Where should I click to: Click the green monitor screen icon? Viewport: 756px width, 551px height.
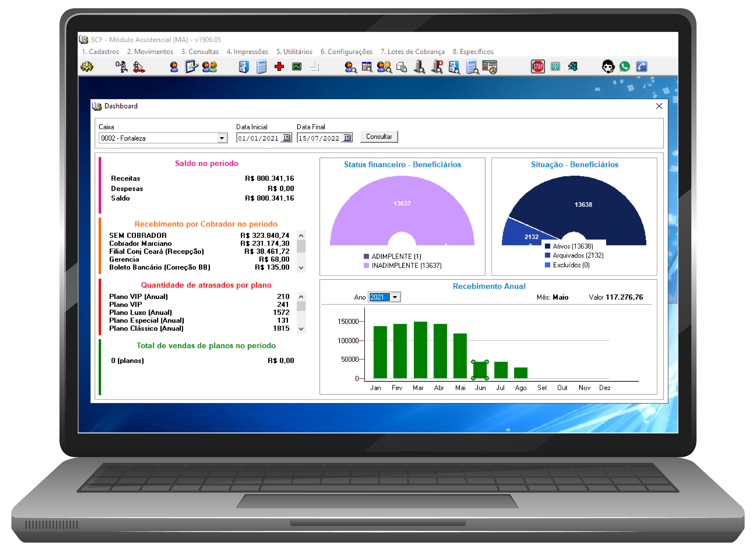tap(296, 67)
